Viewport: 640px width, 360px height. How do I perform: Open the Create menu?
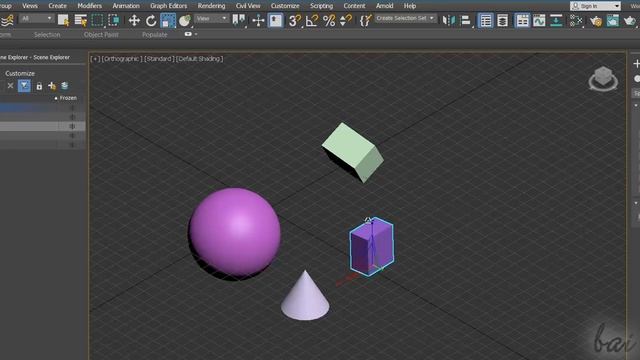pos(58,6)
